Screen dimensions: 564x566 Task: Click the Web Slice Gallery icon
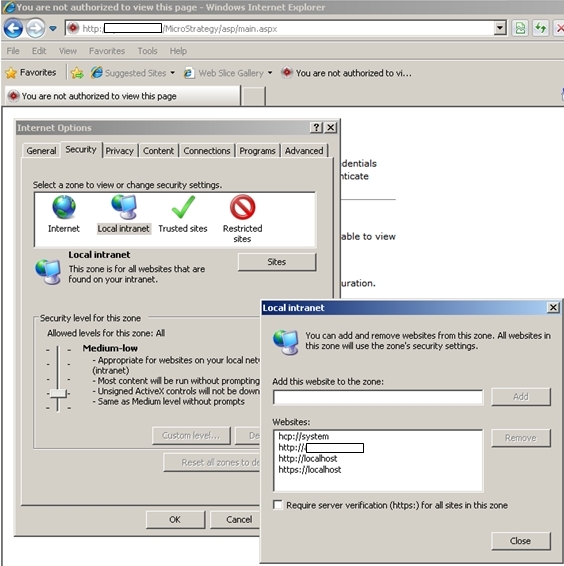(x=188, y=73)
